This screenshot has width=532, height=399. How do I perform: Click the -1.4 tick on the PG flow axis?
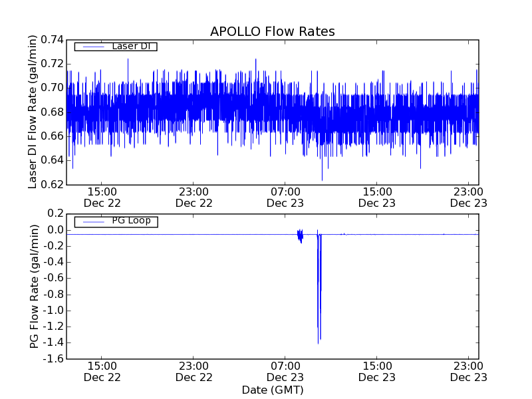point(53,342)
